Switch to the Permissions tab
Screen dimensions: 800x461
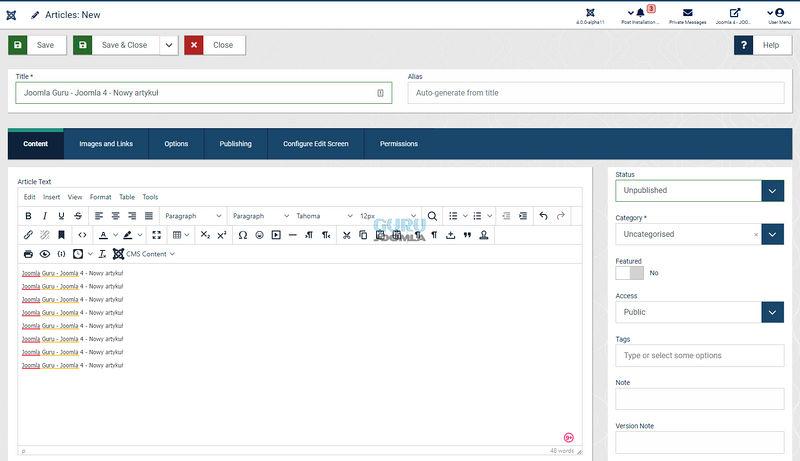coord(399,144)
